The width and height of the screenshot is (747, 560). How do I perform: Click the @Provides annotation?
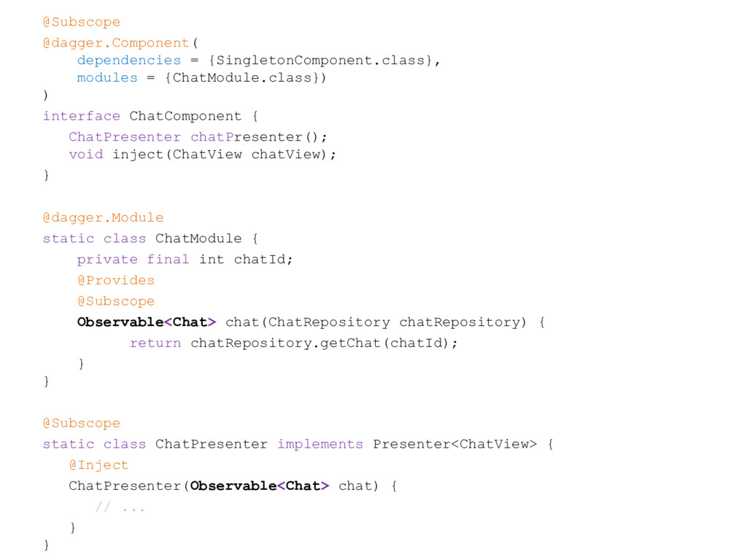(x=116, y=281)
